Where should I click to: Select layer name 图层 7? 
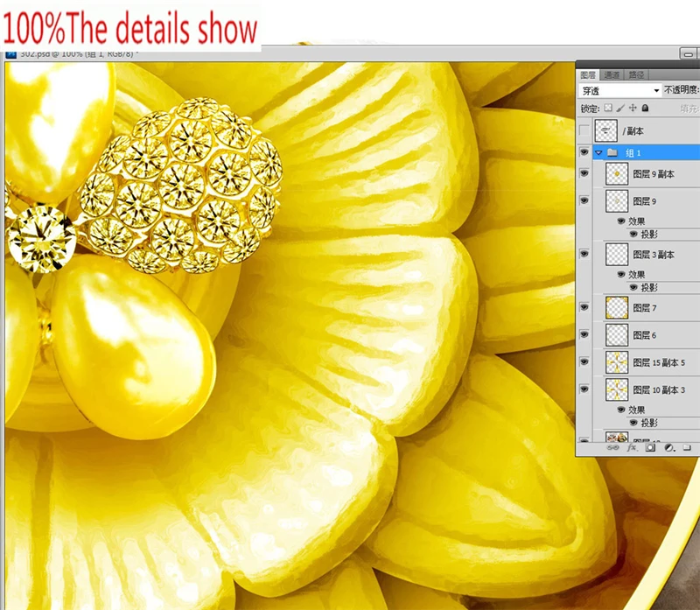645,308
